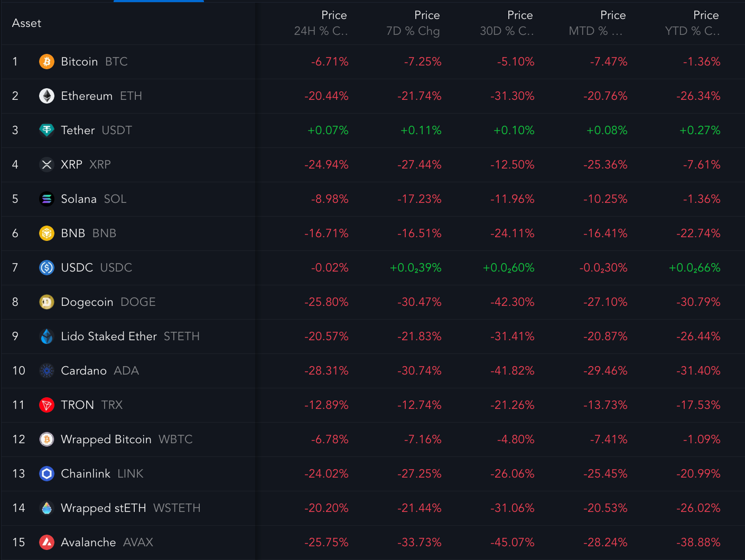The height and width of the screenshot is (560, 745).
Task: Open the XRP asset link
Action: tap(86, 165)
